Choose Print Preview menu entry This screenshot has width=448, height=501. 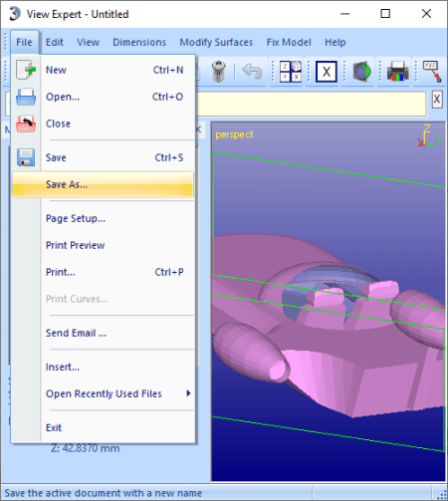[103, 245]
